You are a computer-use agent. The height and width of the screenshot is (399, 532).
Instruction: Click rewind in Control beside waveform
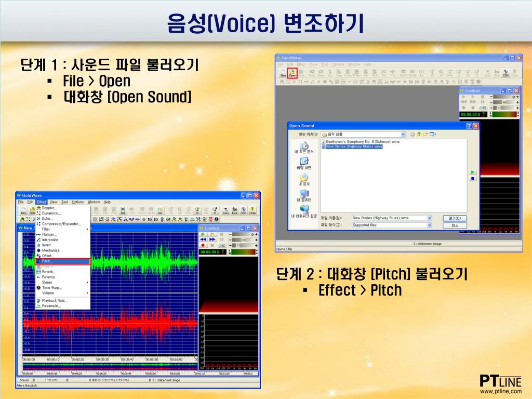point(203,239)
